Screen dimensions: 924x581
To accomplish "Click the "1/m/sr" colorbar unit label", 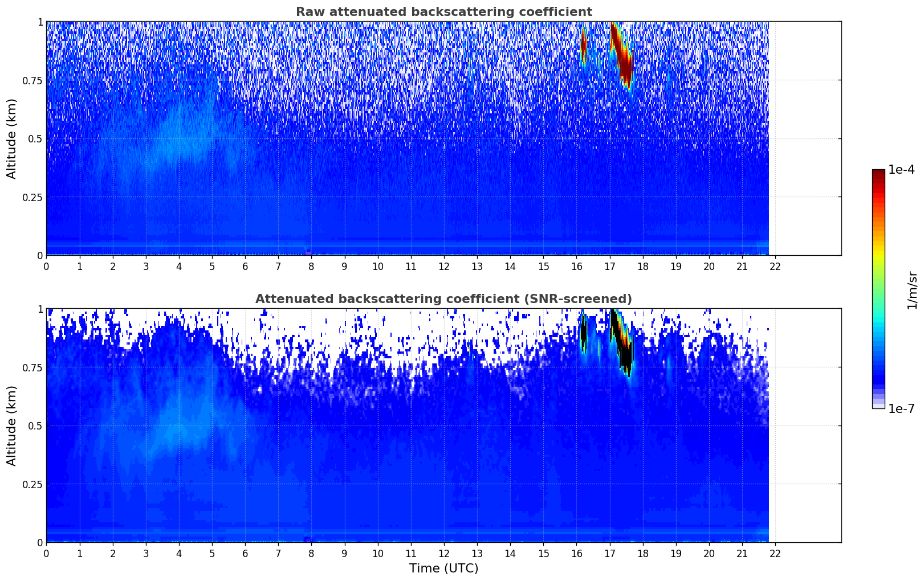I will [x=912, y=290].
